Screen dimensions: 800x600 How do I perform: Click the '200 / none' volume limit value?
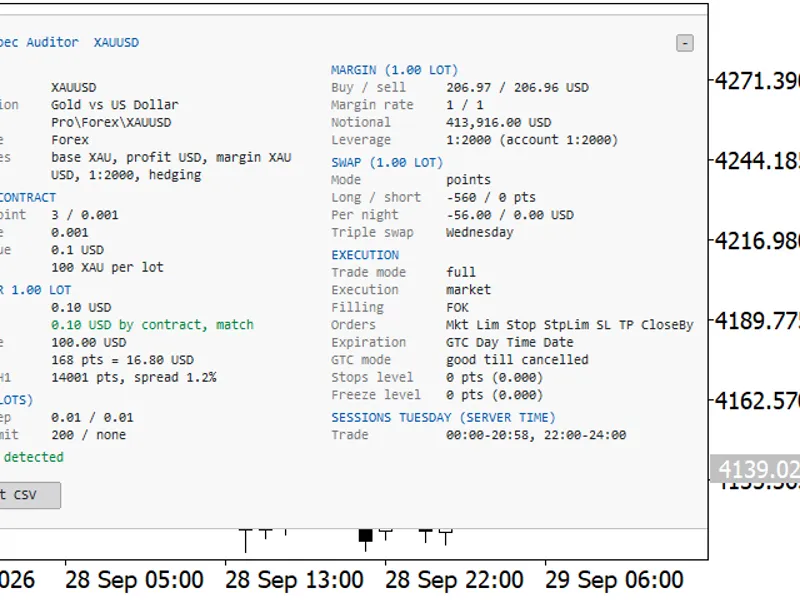click(x=88, y=435)
